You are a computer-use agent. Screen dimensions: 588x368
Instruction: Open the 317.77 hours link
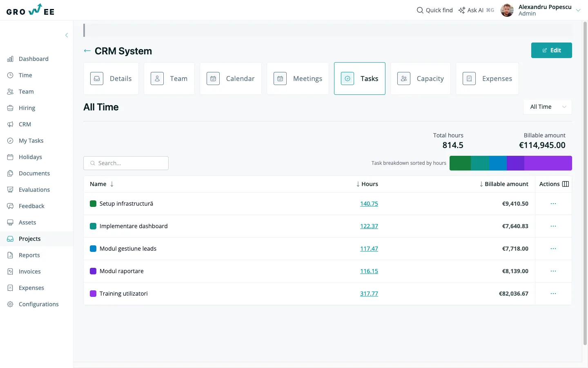point(369,294)
